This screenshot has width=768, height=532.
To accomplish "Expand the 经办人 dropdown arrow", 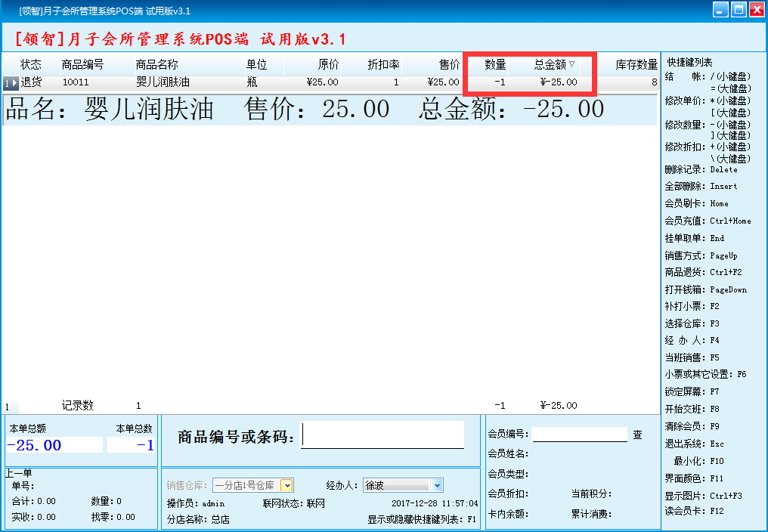I will [438, 485].
